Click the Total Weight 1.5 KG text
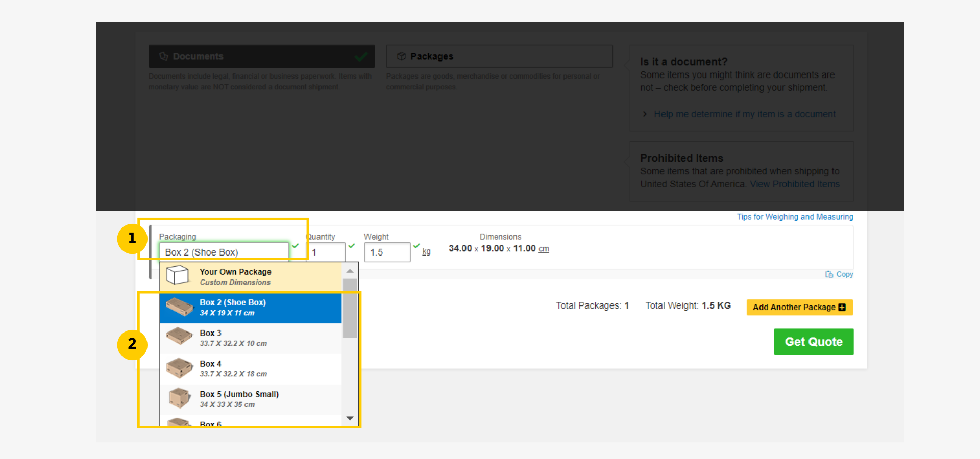 tap(688, 305)
